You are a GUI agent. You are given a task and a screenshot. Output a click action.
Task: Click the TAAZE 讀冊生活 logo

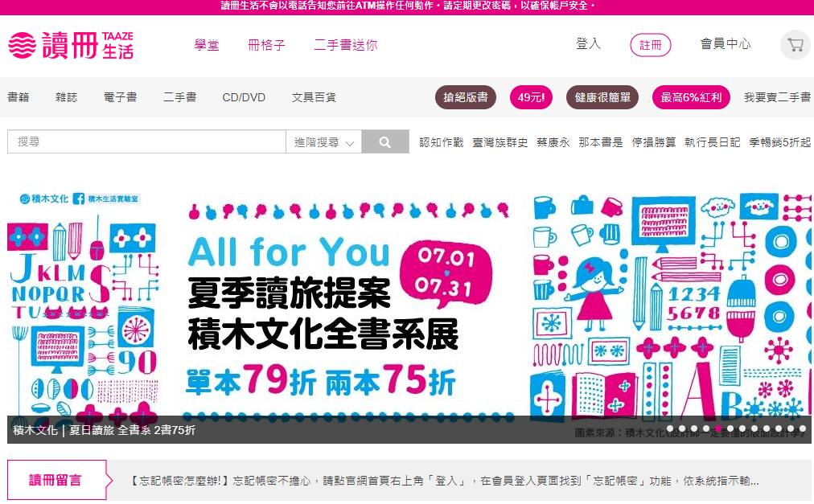click(x=71, y=45)
